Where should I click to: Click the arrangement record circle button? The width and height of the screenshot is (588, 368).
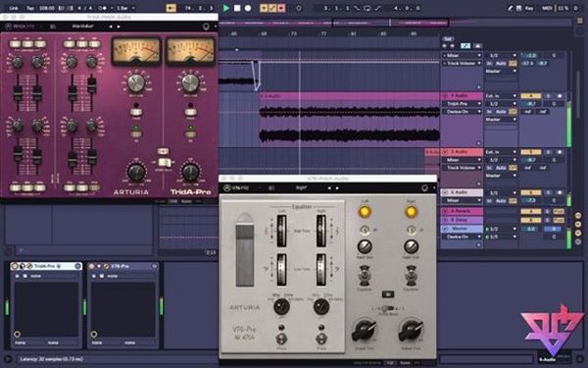coord(248,8)
